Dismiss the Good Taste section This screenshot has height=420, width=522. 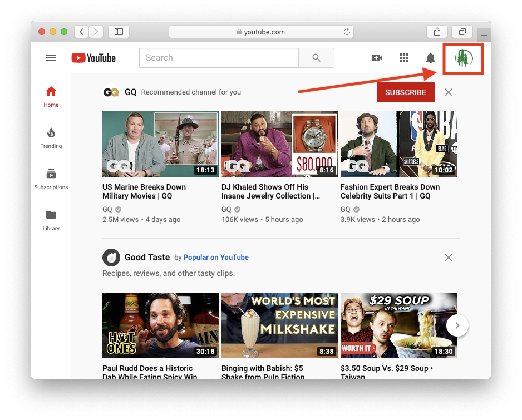click(x=449, y=257)
